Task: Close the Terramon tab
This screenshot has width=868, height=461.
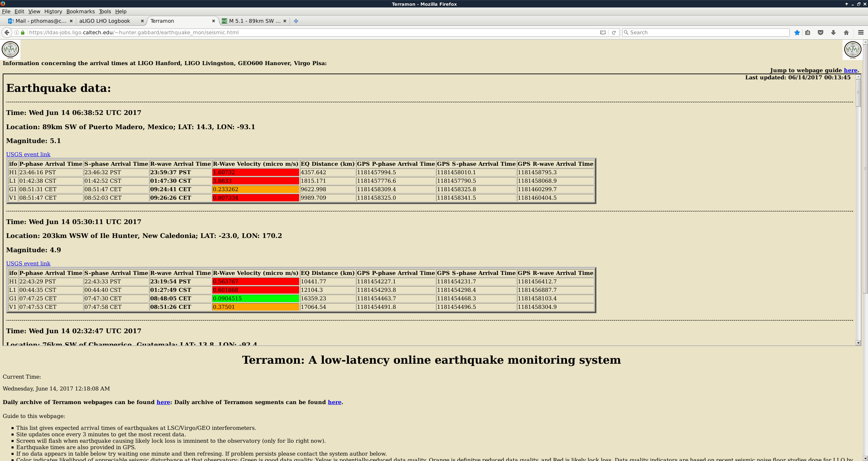Action: [x=213, y=21]
